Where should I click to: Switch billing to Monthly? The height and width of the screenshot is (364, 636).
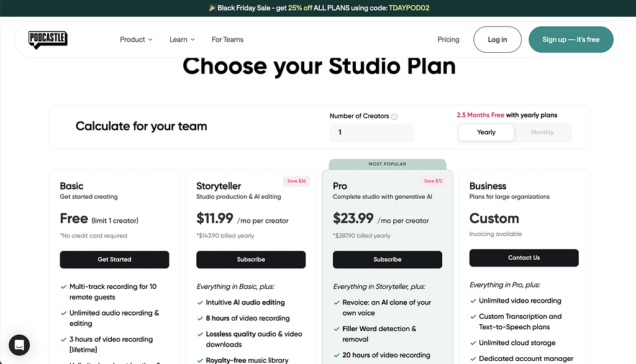(542, 132)
